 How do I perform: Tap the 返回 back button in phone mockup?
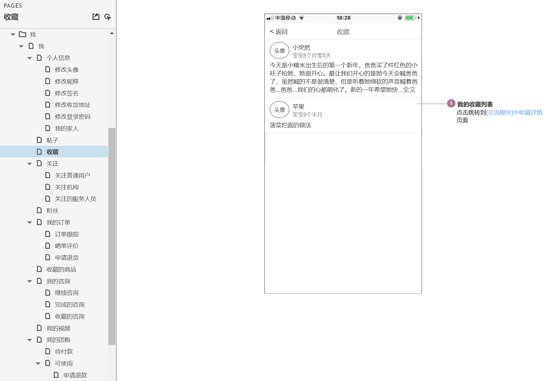tap(279, 32)
